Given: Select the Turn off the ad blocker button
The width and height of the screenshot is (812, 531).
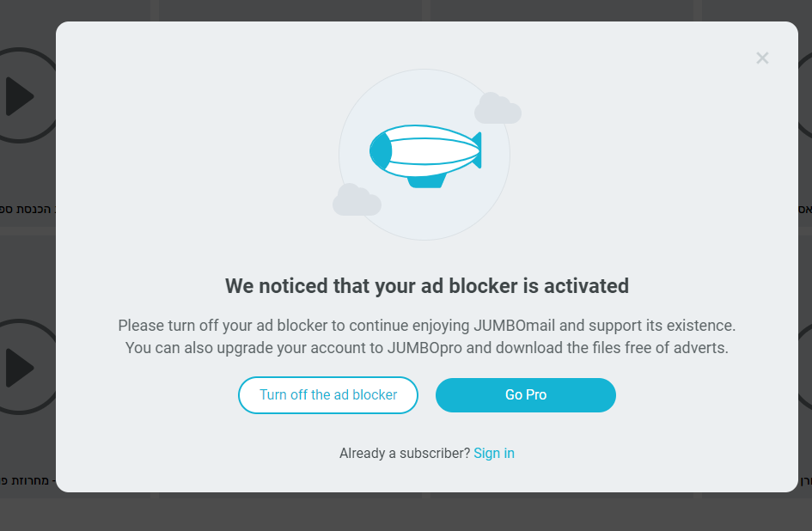Looking at the screenshot, I should 327,395.
